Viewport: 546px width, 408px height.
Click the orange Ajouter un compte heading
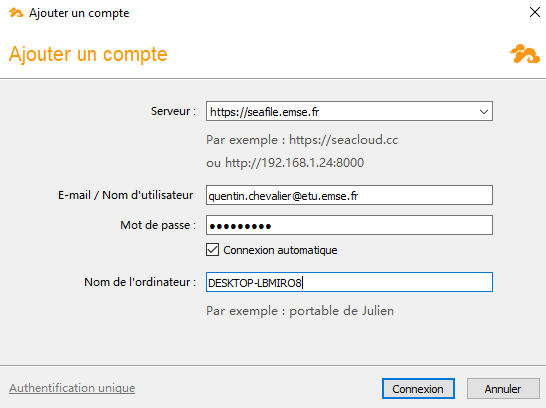pyautogui.click(x=88, y=54)
